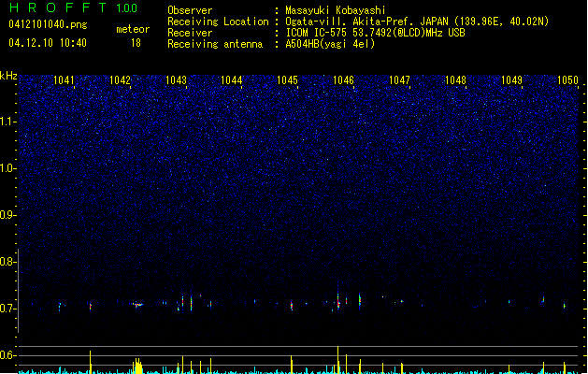
Task: Click the wavy meteor echo after 1042
Action: point(137,305)
